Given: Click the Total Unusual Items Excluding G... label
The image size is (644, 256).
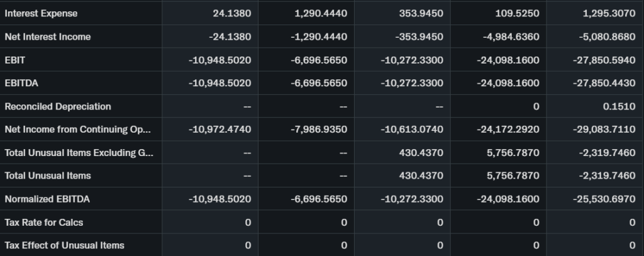Looking at the screenshot, I should coord(79,153).
